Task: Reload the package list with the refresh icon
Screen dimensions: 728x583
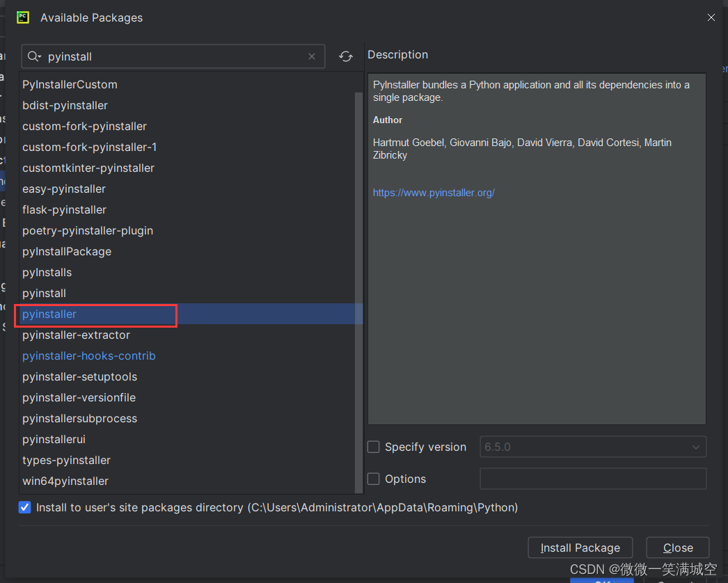Action: point(345,56)
